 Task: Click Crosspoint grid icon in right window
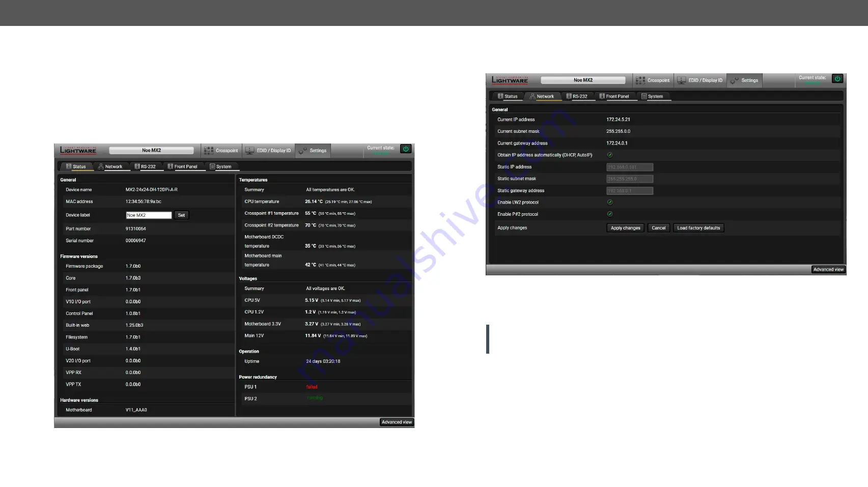tap(640, 80)
